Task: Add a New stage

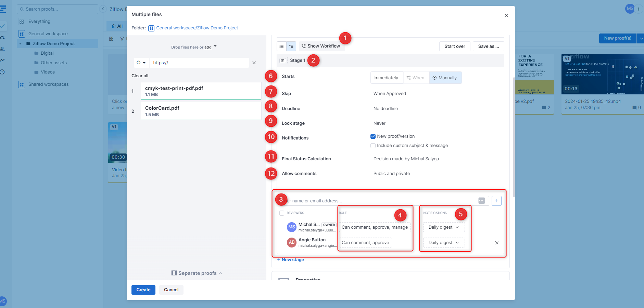Action: tap(290, 260)
